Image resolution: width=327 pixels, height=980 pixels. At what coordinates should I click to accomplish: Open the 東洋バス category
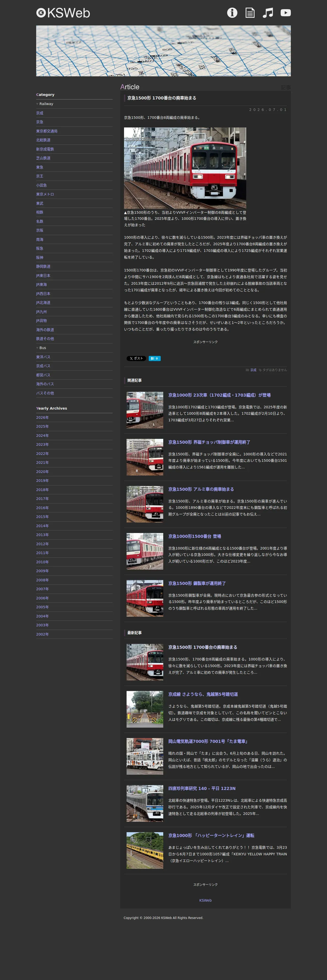(43, 357)
